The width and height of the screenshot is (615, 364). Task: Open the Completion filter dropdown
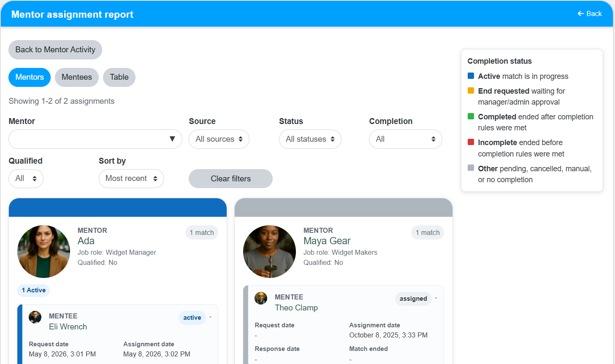click(x=406, y=139)
